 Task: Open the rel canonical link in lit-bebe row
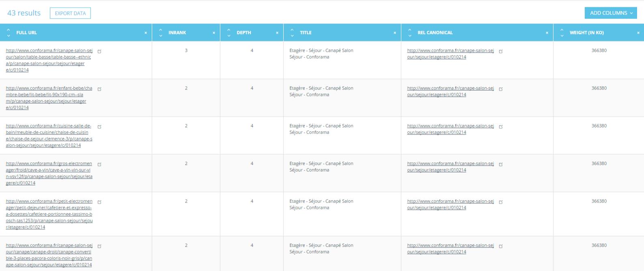[x=450, y=91]
